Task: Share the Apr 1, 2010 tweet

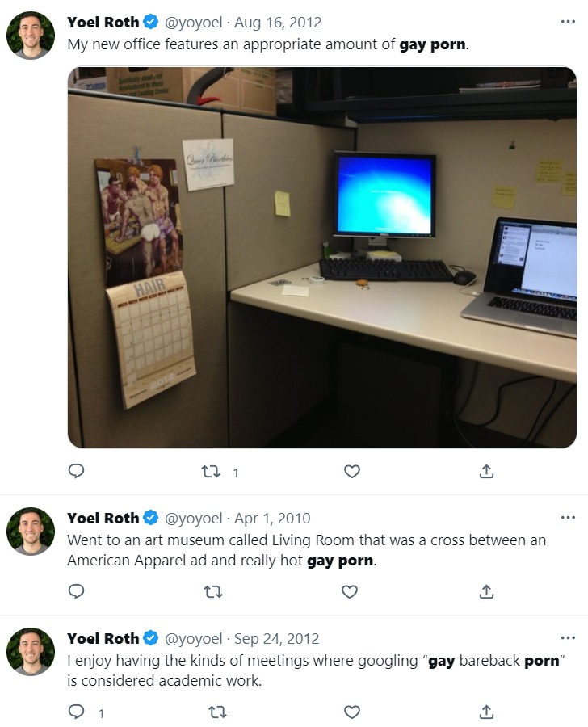Action: [x=486, y=591]
